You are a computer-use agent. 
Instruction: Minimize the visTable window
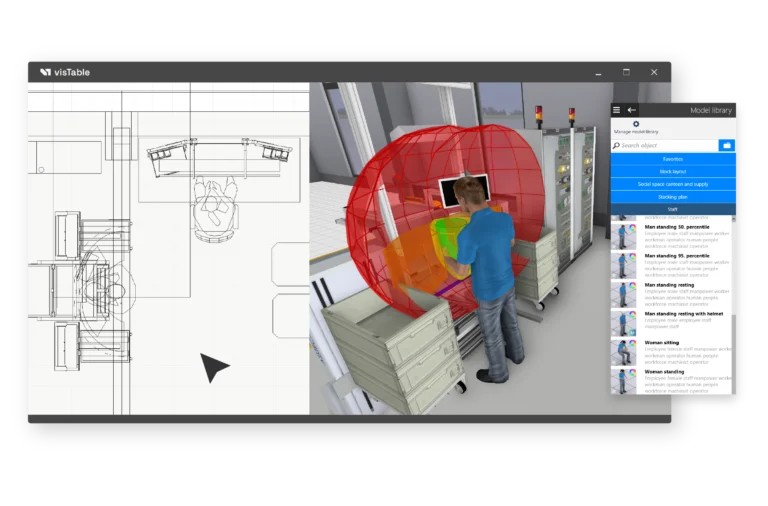(598, 72)
